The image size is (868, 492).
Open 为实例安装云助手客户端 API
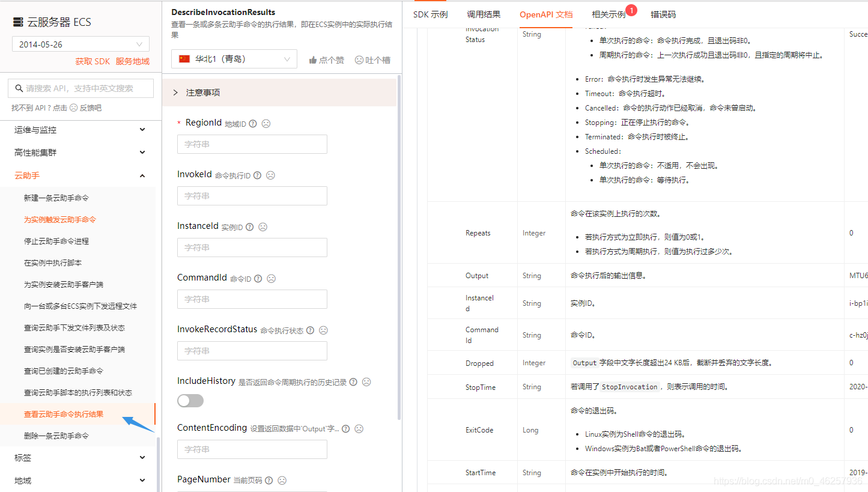[64, 284]
